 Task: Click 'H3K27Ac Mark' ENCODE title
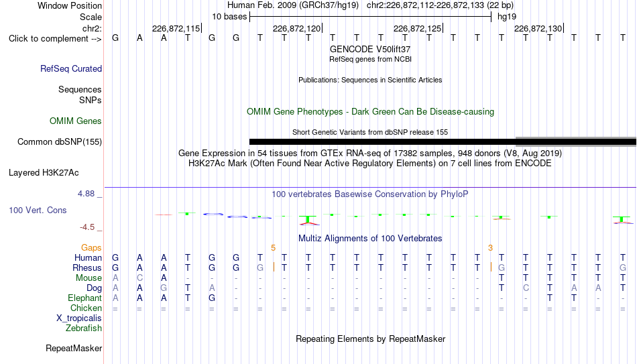(370, 164)
